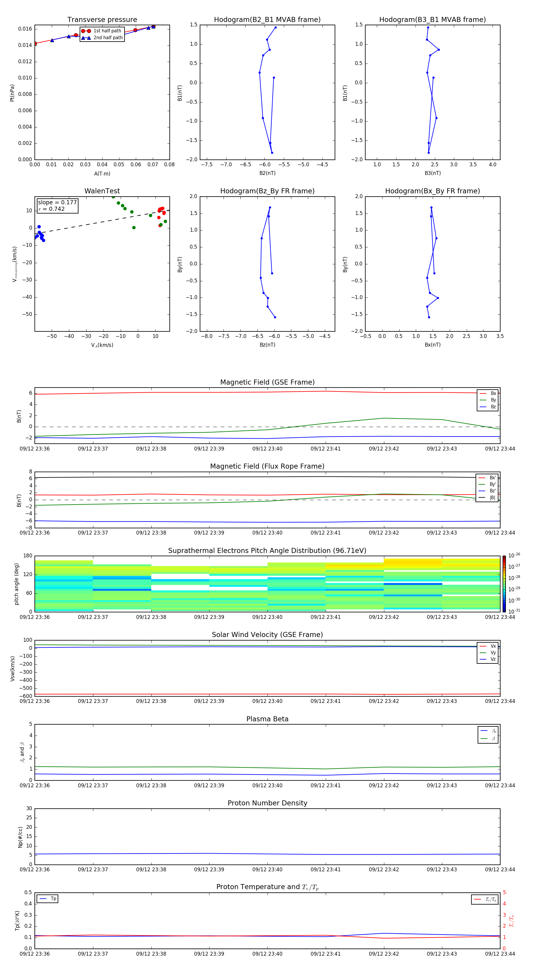The width and height of the screenshot is (535, 980).
Task: Click the "A(T·m)" x-axis label
Action: coord(102,174)
